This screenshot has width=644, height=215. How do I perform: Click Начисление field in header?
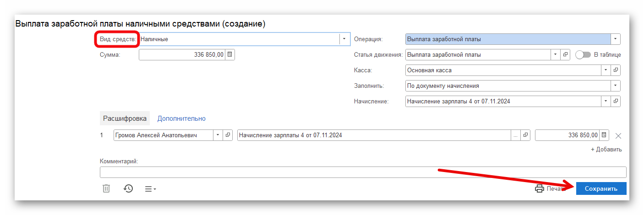[503, 101]
